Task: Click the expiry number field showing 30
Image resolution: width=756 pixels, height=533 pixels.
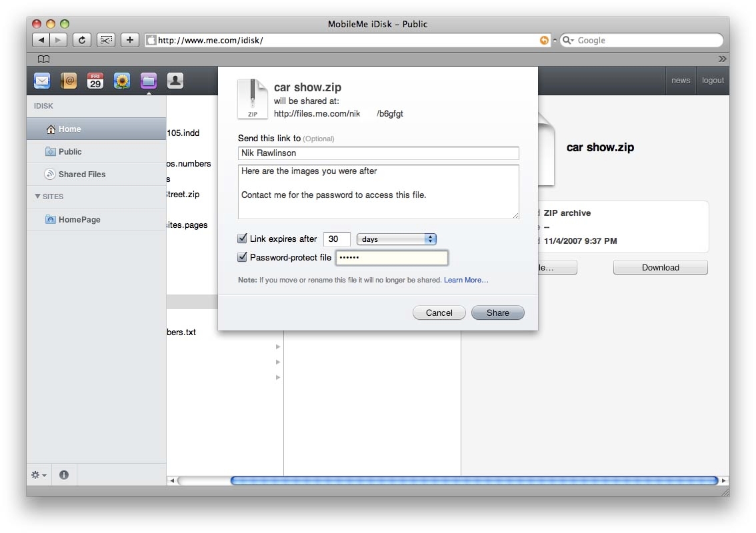Action: 337,239
